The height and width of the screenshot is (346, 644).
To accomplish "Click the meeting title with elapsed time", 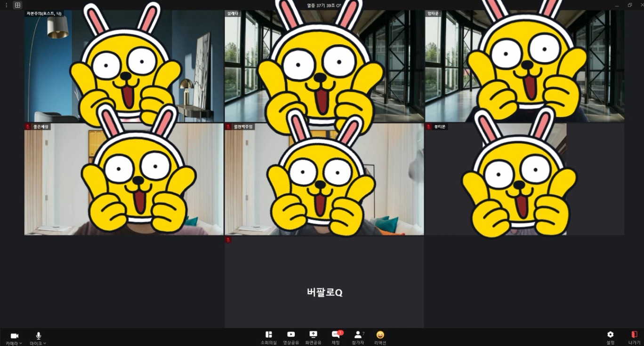I will point(324,5).
